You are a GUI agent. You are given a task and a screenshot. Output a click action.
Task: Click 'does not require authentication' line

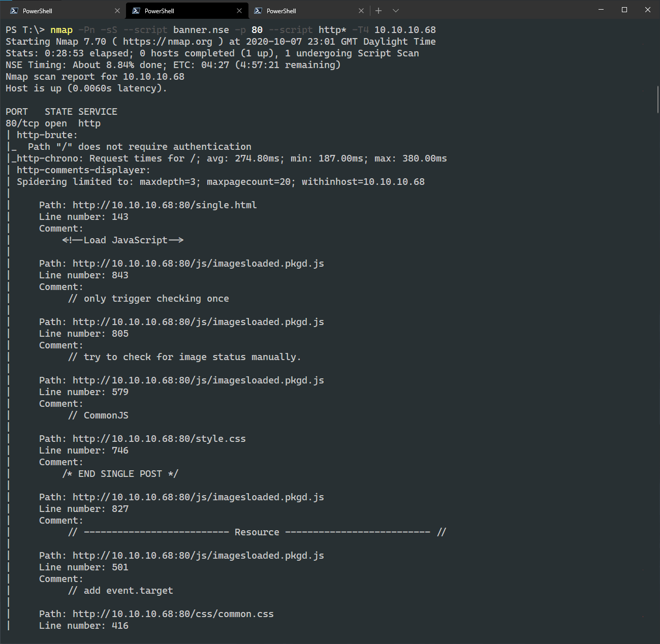pyautogui.click(x=140, y=147)
